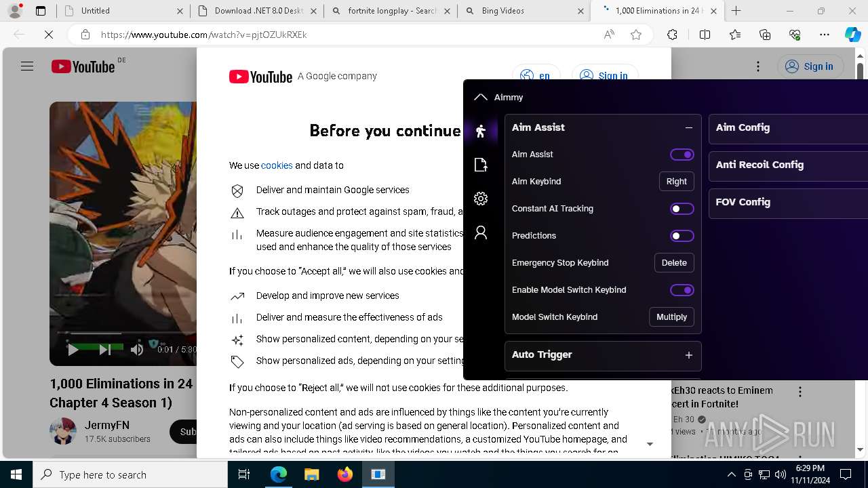Open Aimmy aim assist sidebar tab

point(481,131)
